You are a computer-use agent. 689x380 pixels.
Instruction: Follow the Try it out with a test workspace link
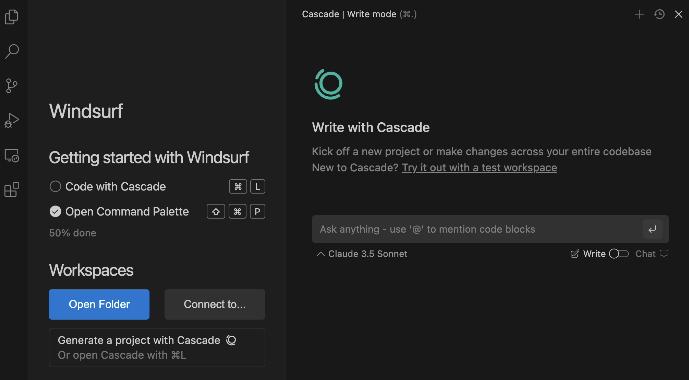pos(479,168)
